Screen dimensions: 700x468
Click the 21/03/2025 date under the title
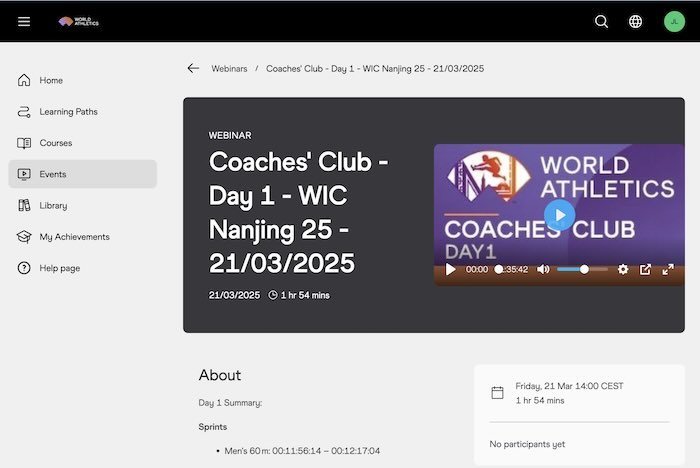coord(234,295)
